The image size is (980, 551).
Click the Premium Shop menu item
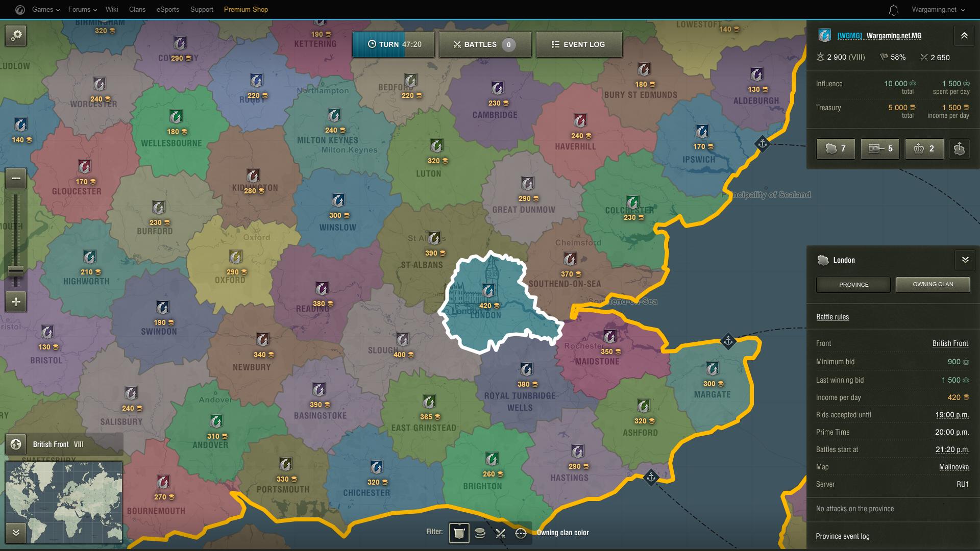[x=246, y=9]
